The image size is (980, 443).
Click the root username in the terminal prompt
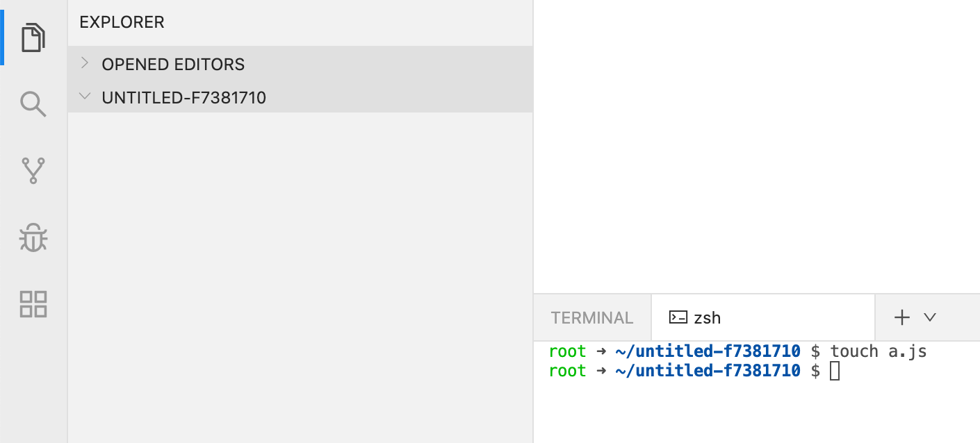tap(567, 351)
